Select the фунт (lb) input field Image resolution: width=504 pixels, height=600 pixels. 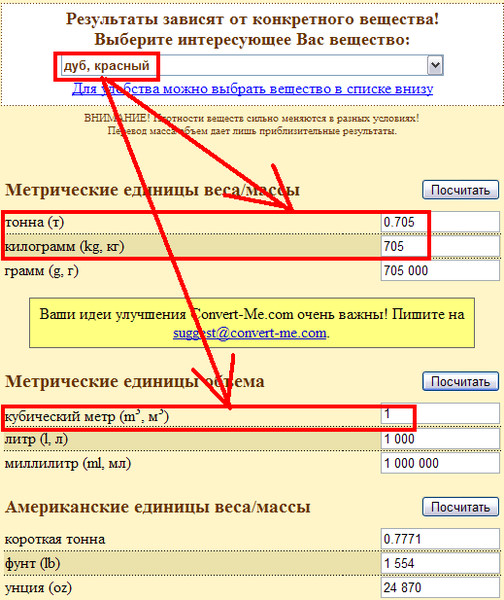(x=440, y=563)
